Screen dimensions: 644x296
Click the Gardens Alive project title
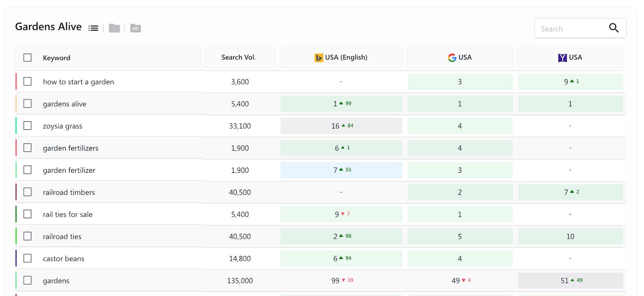click(x=48, y=27)
